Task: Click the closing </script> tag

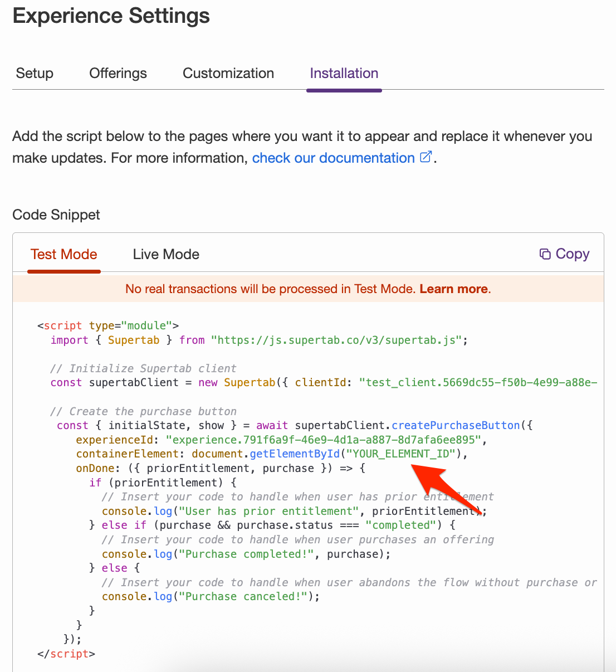Action: click(66, 654)
